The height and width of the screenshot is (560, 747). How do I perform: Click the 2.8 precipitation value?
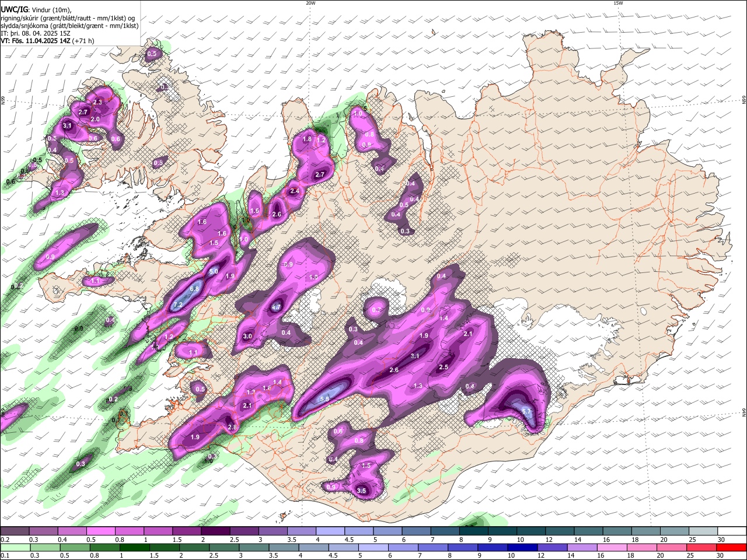pos(232,428)
